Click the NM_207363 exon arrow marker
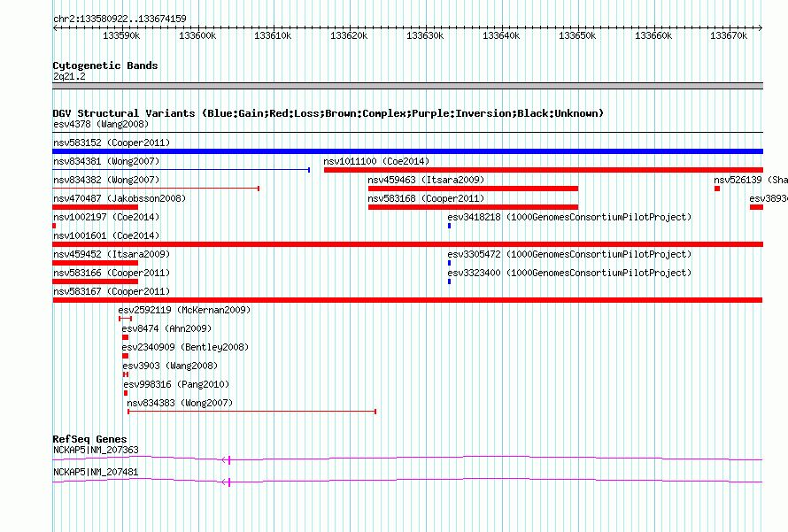 click(x=226, y=459)
